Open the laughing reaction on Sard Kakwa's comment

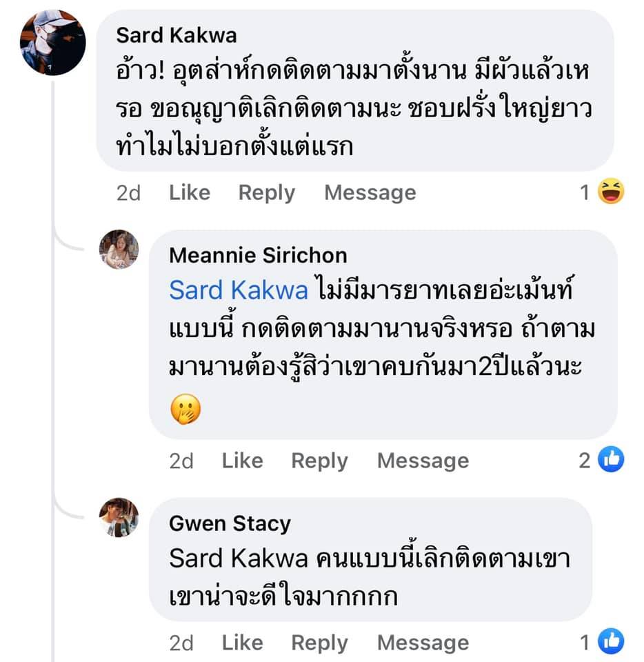tap(611, 192)
